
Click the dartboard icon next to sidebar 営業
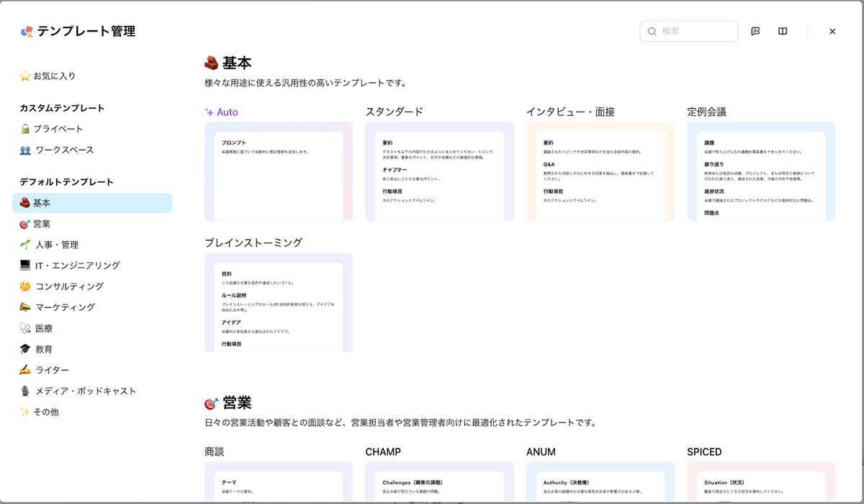tap(25, 224)
